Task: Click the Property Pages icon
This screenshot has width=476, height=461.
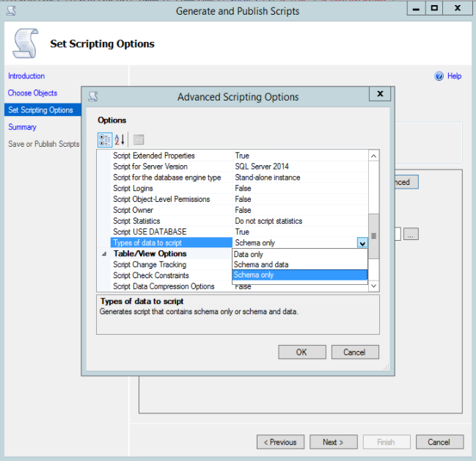Action: click(139, 139)
